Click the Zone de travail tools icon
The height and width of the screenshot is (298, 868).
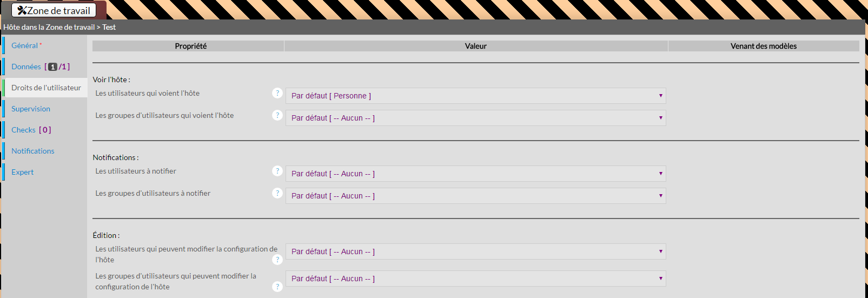[22, 10]
